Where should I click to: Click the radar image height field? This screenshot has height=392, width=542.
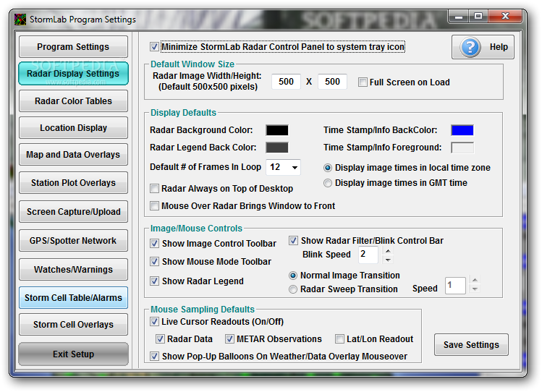click(332, 82)
